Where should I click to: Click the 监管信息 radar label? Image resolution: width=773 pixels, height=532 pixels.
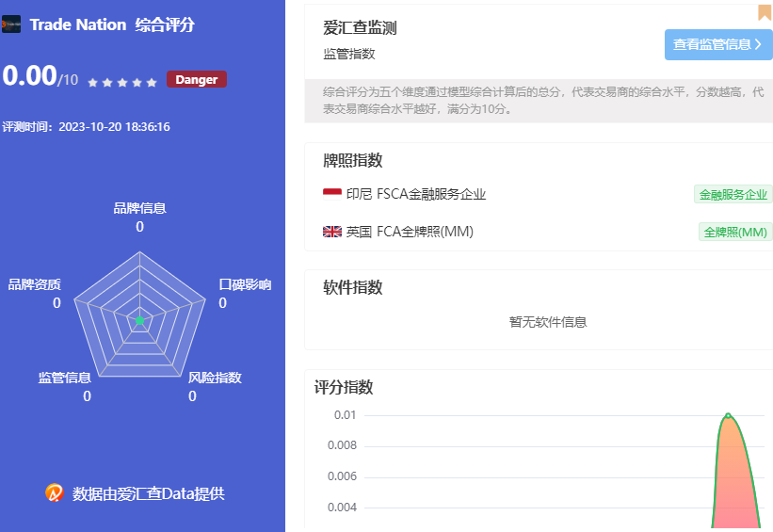(65, 378)
